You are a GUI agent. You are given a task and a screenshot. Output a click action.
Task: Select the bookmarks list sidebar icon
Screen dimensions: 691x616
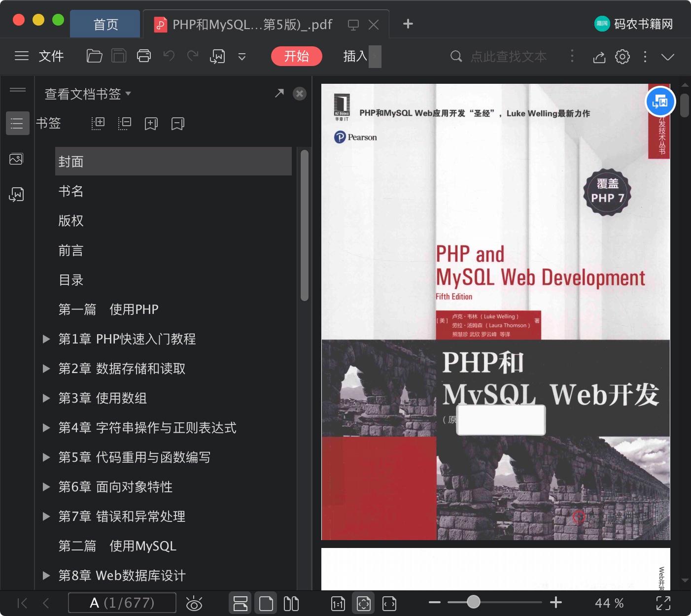click(17, 123)
